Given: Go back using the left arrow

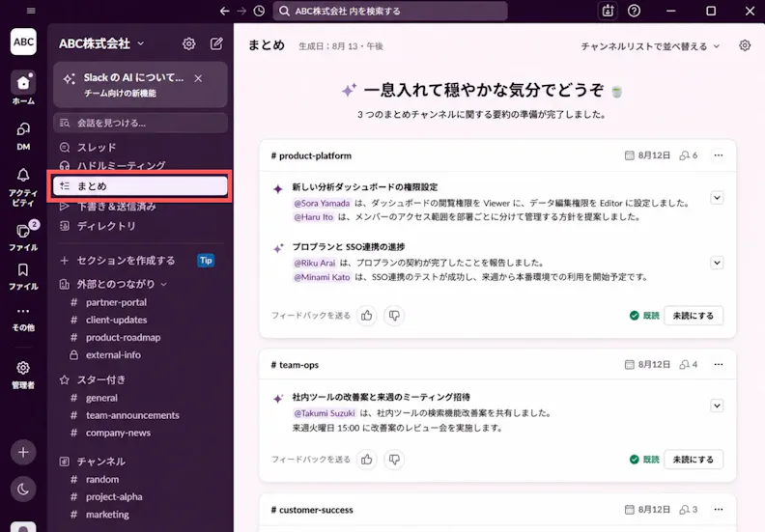Looking at the screenshot, I should click(224, 11).
